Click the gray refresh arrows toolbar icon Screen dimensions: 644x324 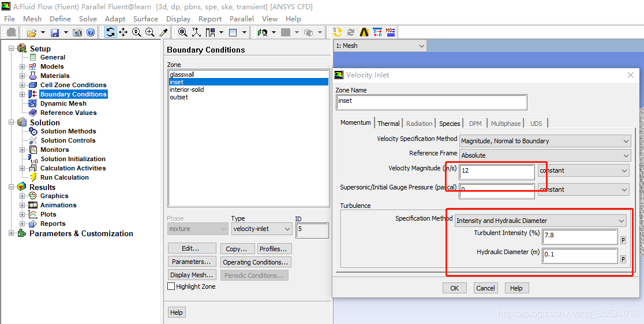point(351,32)
